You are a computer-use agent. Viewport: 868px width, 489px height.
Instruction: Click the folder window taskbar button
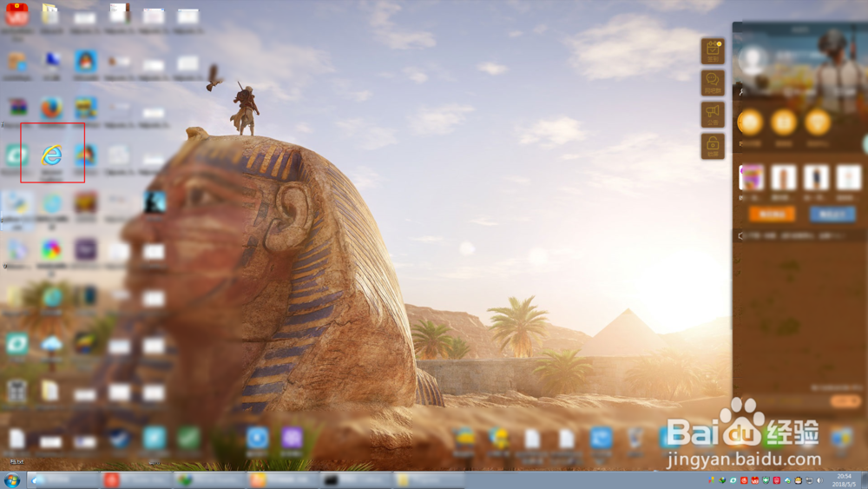coord(430,480)
